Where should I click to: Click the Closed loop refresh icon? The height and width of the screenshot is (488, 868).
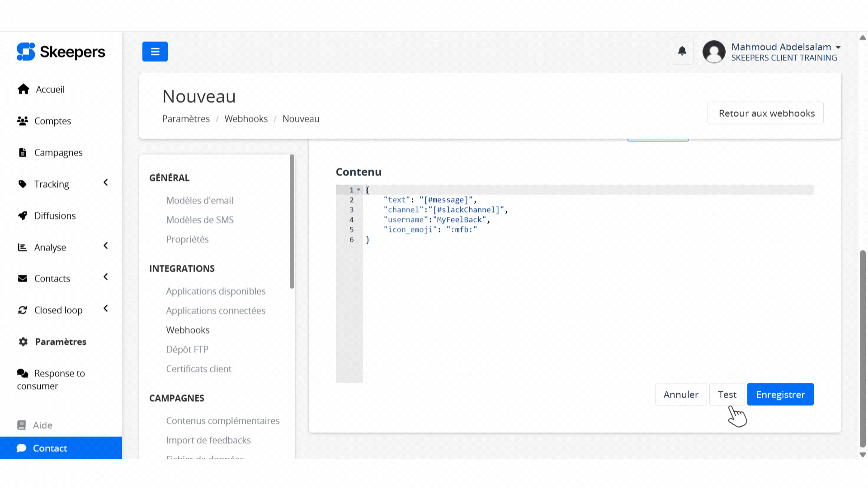(x=23, y=310)
